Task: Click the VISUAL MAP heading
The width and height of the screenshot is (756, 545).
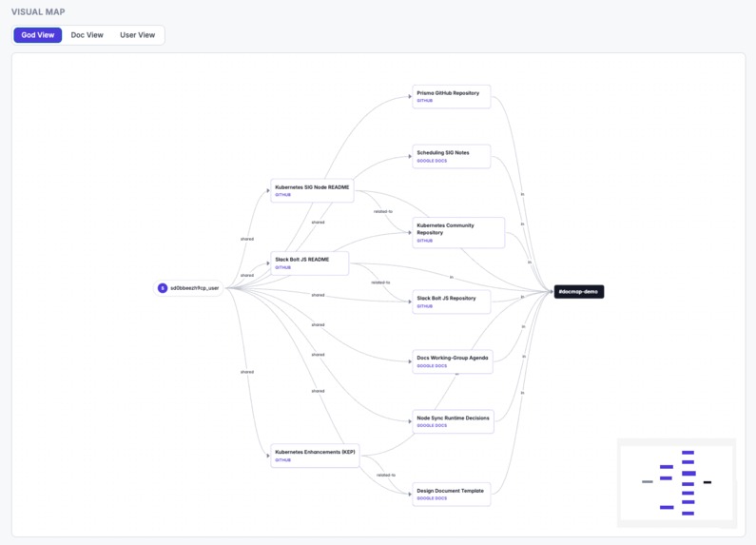Action: pyautogui.click(x=38, y=12)
